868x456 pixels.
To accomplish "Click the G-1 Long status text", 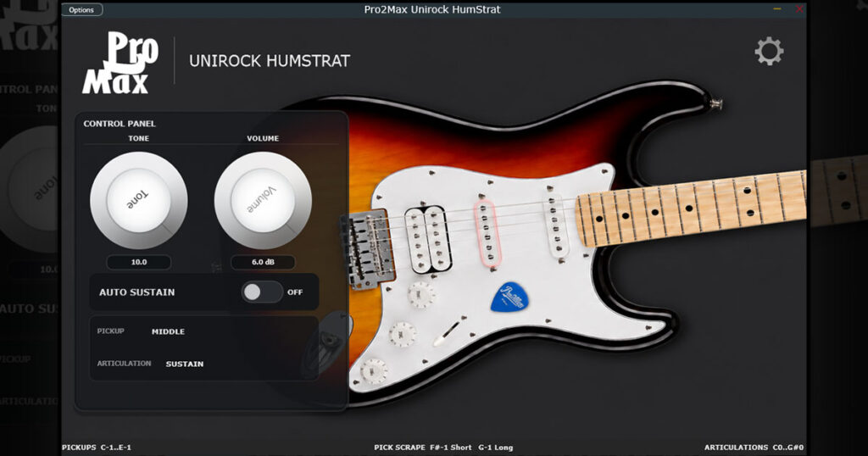I will pos(496,448).
